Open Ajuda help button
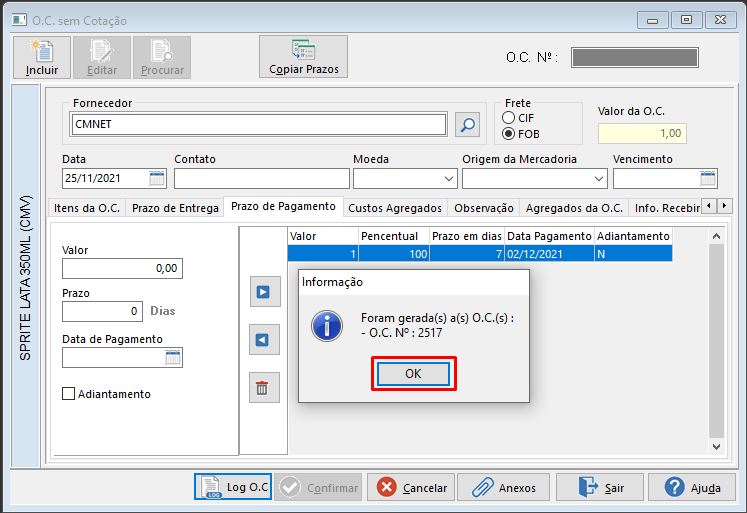 point(692,487)
